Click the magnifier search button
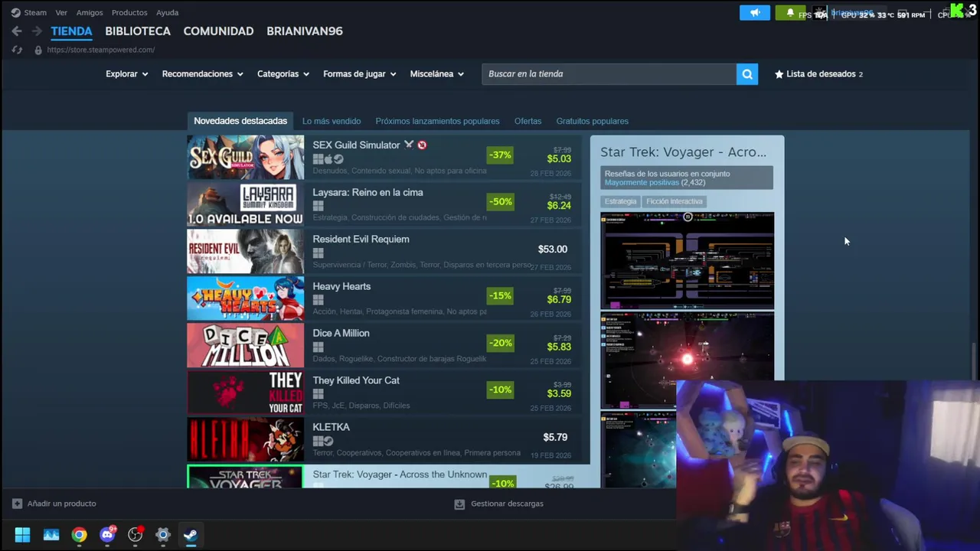The height and width of the screenshot is (551, 980). tap(747, 74)
